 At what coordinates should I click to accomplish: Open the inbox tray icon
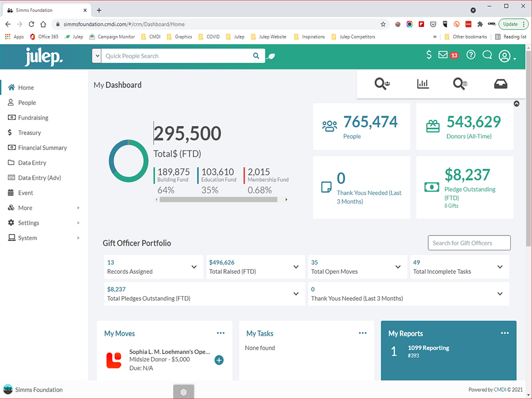(500, 84)
